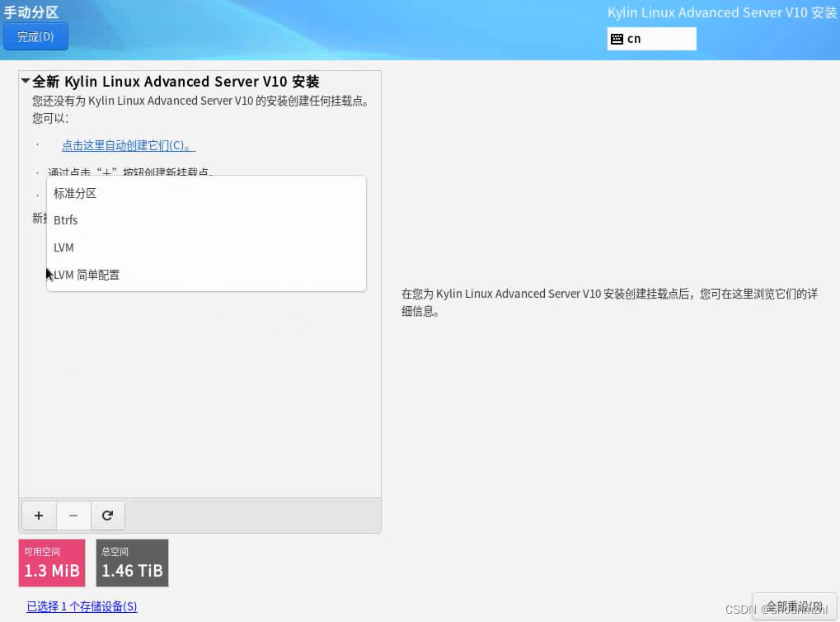The height and width of the screenshot is (622, 840).
Task: Click the text 您还没有为 Kylin Linux Advanced Server V10 的安装创建任何挂载点
Action: [200, 101]
